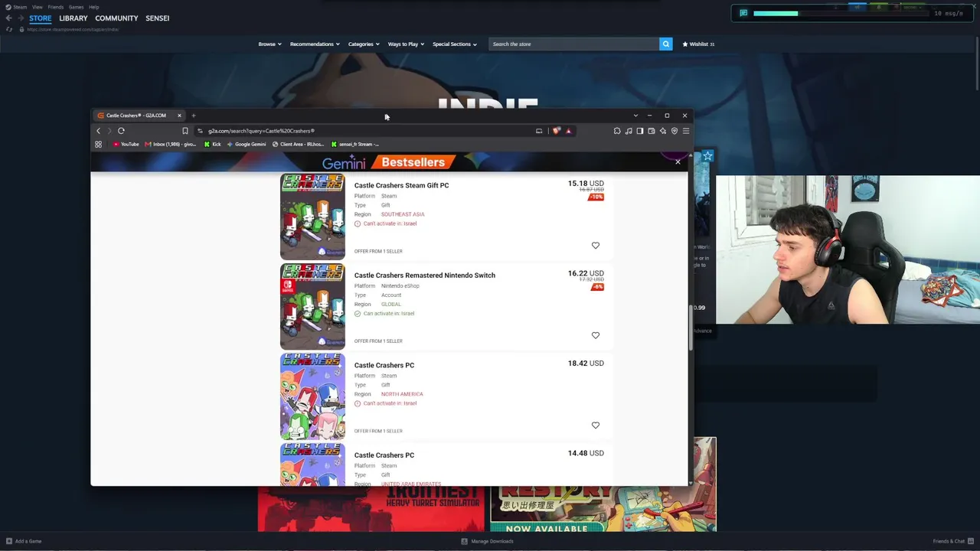Expand the Recommendations dropdown
980x551 pixels.
[x=314, y=44]
